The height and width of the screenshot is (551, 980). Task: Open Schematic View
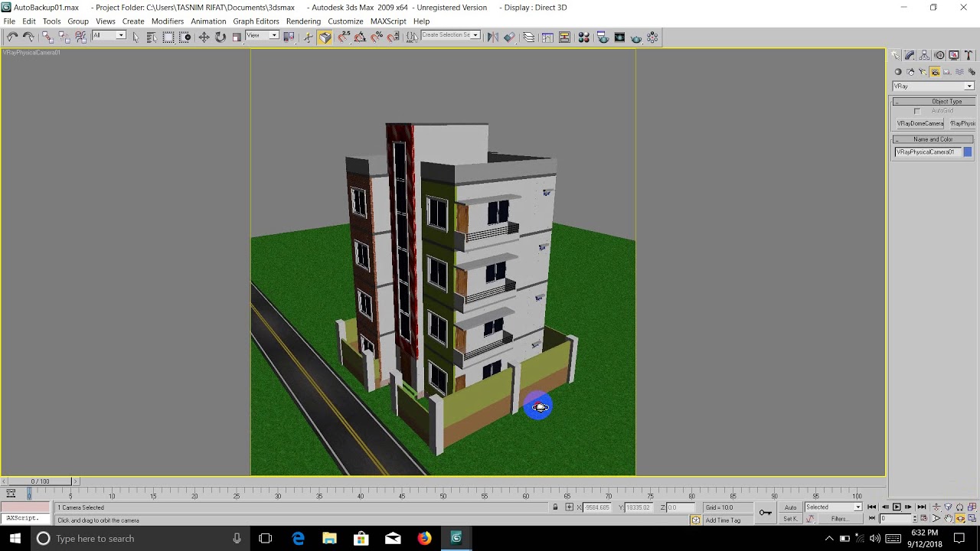pos(564,37)
